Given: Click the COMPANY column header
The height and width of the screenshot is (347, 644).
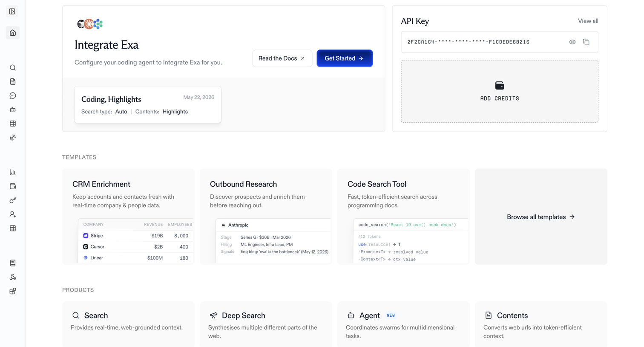Looking at the screenshot, I should [93, 225].
